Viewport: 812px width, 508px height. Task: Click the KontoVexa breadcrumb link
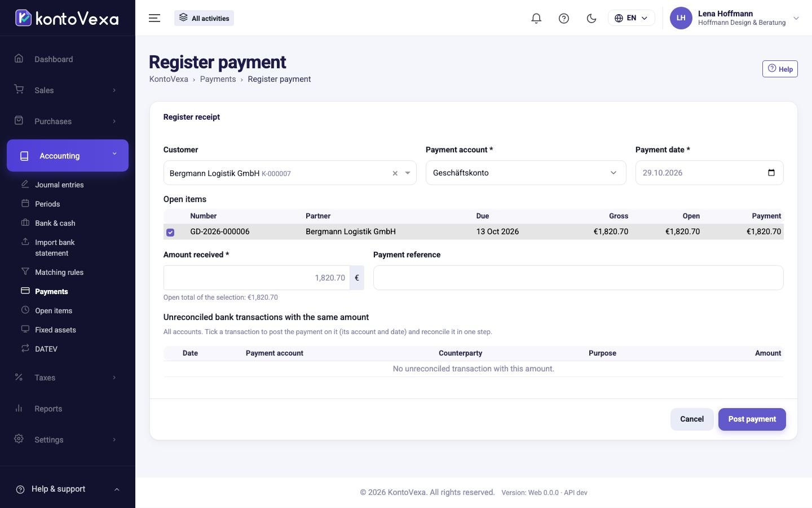(169, 79)
